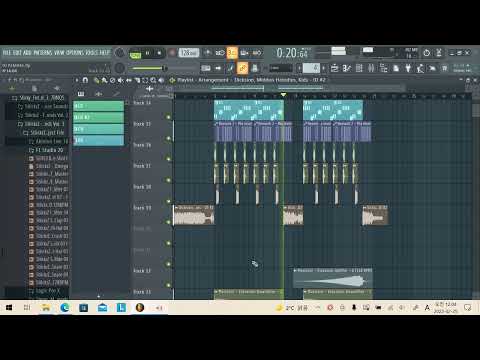This screenshot has width=480, height=360.
Task: Pause playback with the transport play button
Action: point(147,53)
